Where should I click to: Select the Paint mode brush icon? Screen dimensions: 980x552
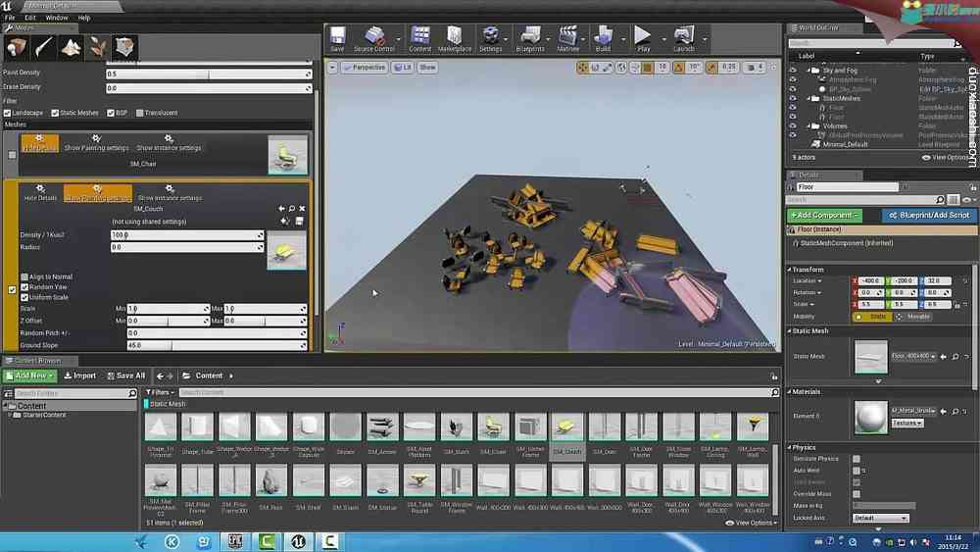(43, 47)
